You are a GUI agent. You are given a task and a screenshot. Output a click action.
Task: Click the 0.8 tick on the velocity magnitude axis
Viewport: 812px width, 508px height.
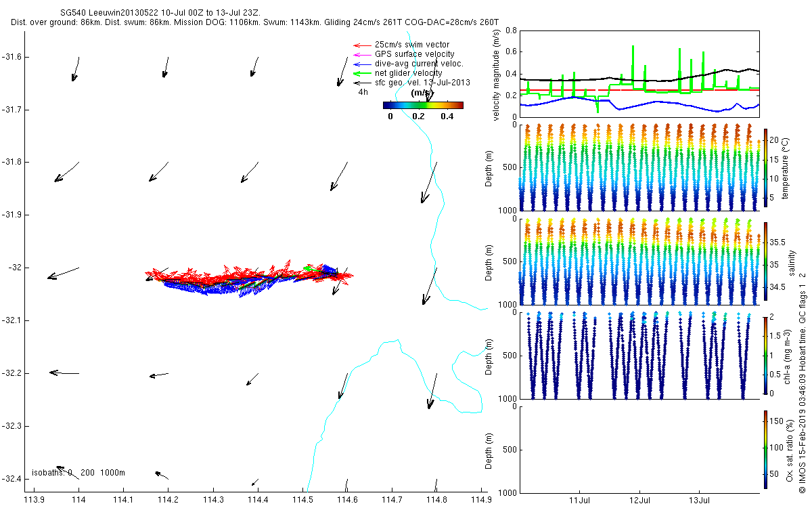coord(510,30)
